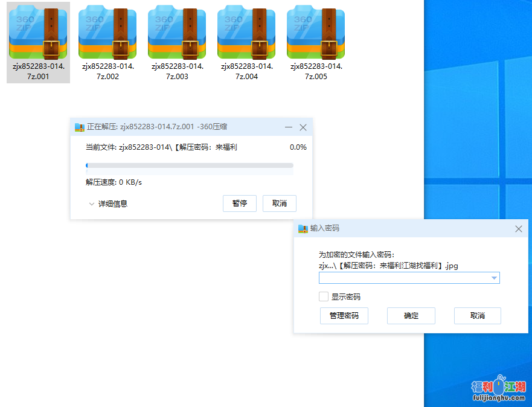This screenshot has width=532, height=407.
Task: Select the zjx852283-014.7z.005 archive icon
Action: (x=316, y=33)
